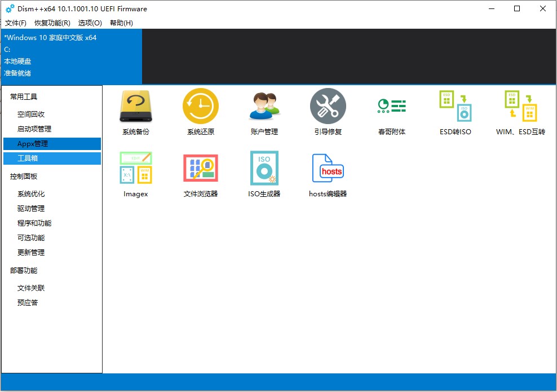
Task: Open the 系统备份 (System Backup) tool
Action: click(136, 111)
